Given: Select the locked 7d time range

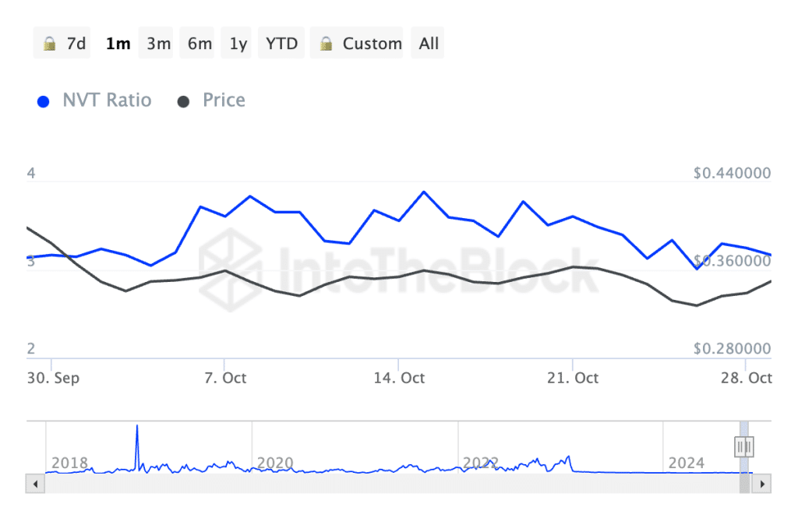Looking at the screenshot, I should point(62,44).
